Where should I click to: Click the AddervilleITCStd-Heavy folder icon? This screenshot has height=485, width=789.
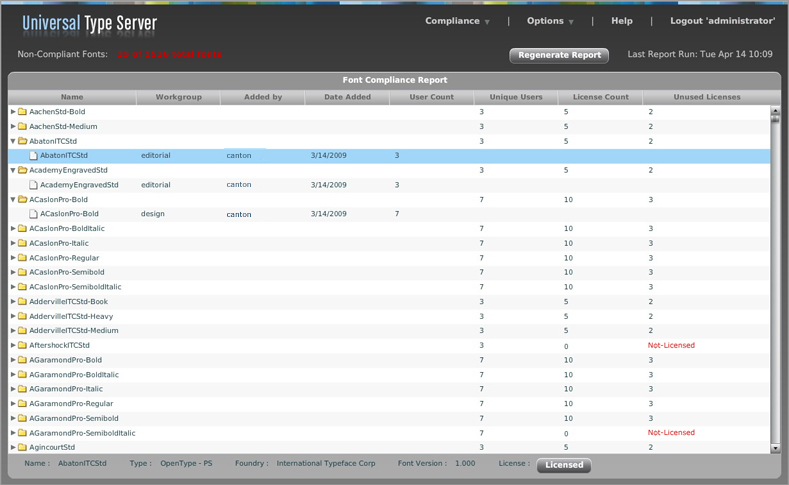pos(22,316)
